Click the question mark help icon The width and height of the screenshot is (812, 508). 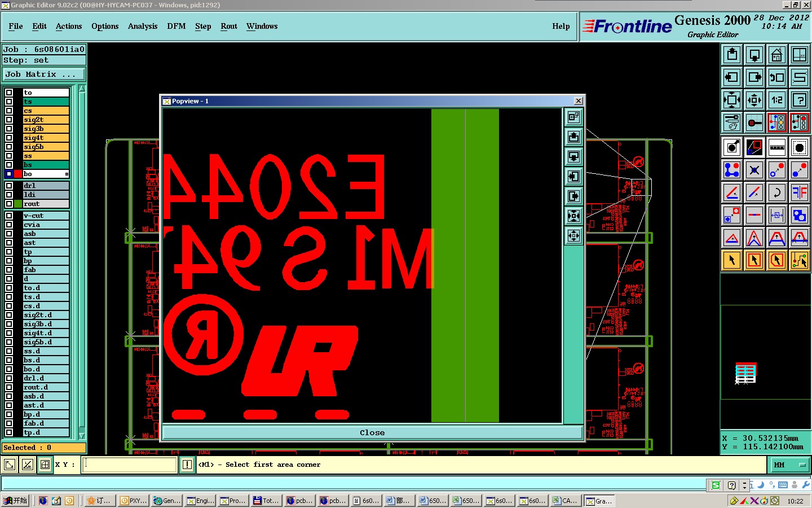(800, 100)
